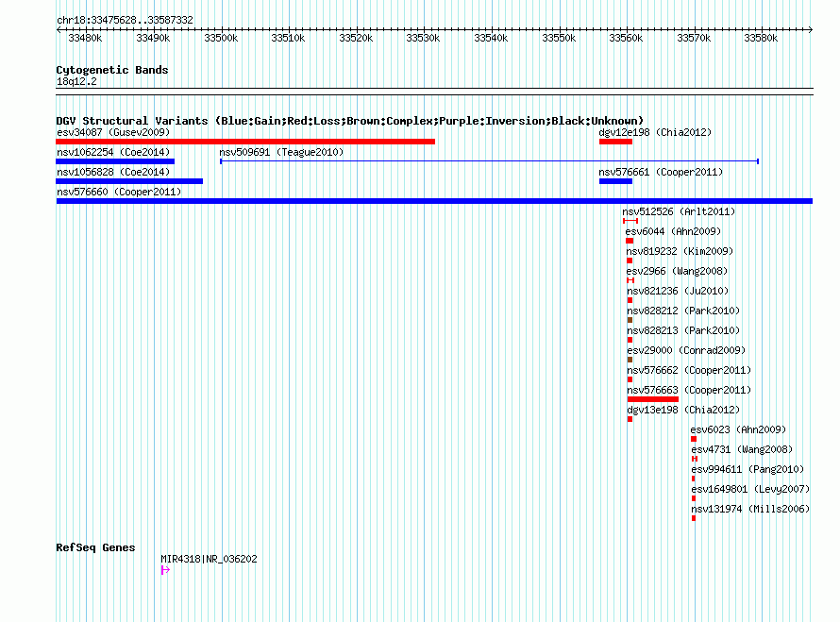Click the right arrow end of the ruler
840x622 pixels.
point(811,30)
